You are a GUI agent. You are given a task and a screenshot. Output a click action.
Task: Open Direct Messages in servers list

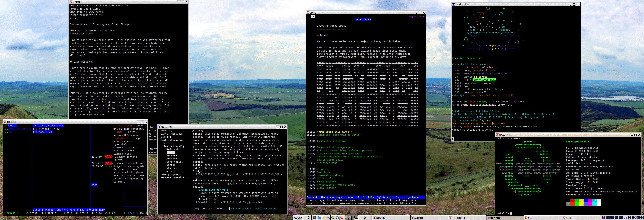point(172,134)
